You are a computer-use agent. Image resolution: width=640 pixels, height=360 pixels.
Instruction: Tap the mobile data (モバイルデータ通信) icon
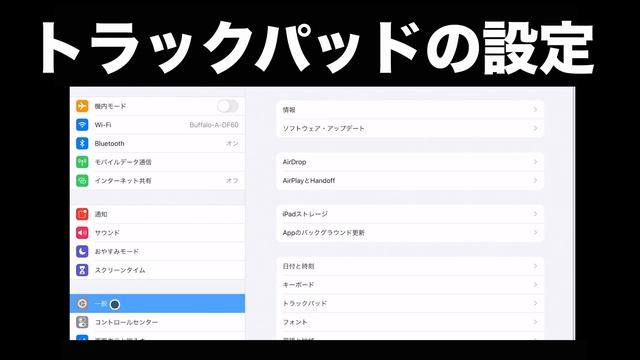tap(82, 162)
